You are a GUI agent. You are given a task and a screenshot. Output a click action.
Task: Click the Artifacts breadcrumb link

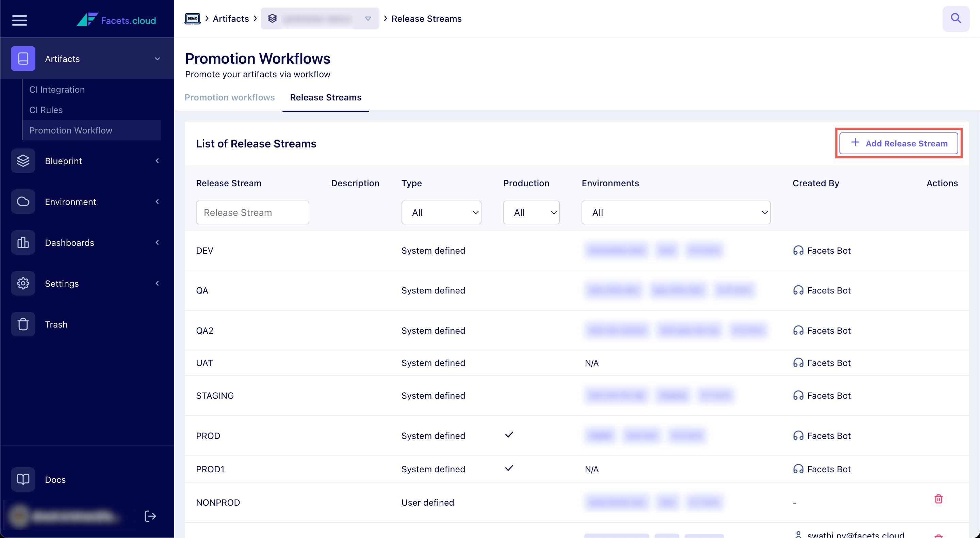click(x=231, y=19)
